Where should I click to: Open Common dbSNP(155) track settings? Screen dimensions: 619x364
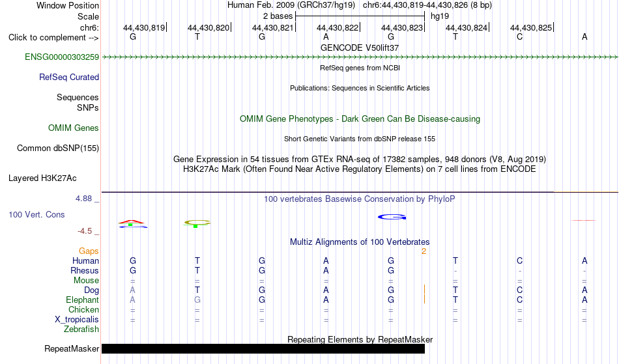pyautogui.click(x=58, y=148)
